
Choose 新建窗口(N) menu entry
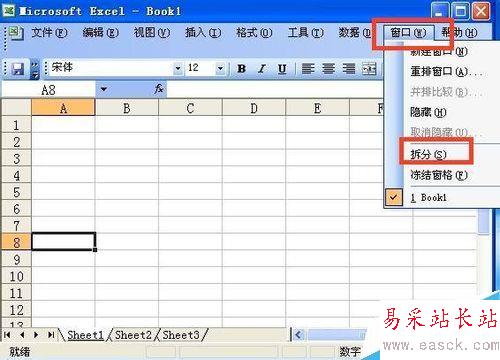tap(439, 52)
